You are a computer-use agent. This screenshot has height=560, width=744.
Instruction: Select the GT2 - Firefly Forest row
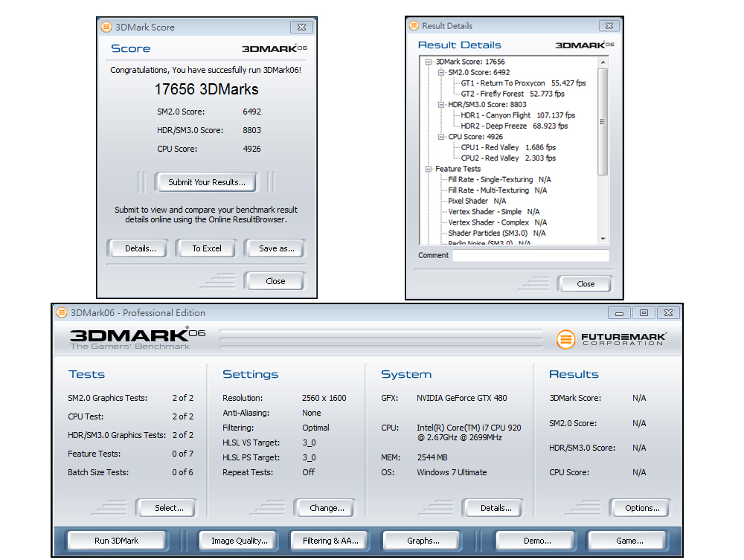click(513, 94)
